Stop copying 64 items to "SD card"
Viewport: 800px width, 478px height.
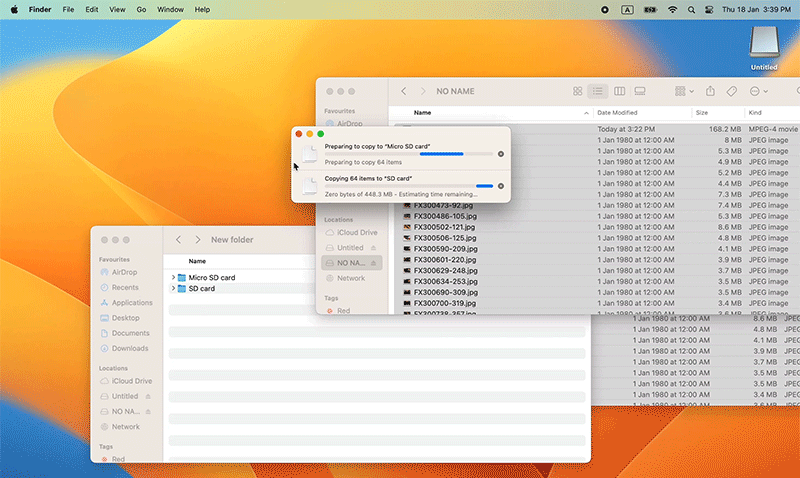[501, 185]
